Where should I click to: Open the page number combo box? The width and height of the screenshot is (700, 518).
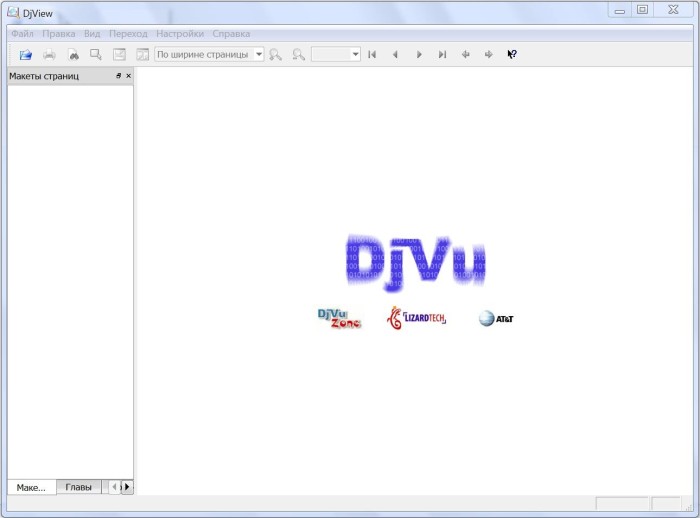coord(336,54)
